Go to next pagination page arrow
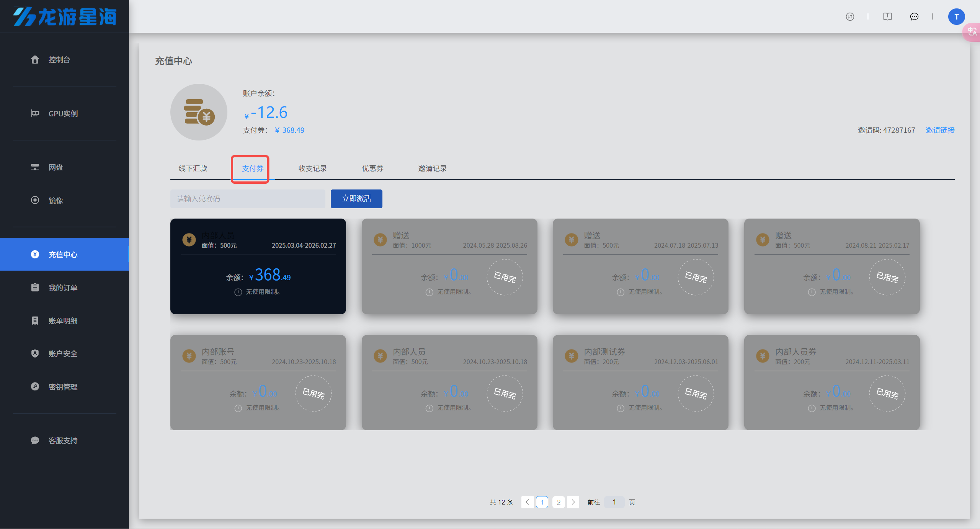The width and height of the screenshot is (980, 529). (x=573, y=502)
